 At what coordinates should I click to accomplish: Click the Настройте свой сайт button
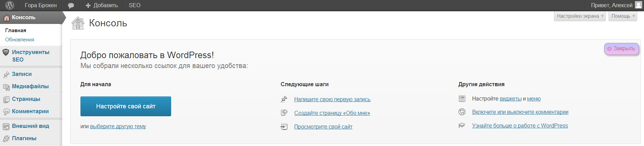coord(126,106)
